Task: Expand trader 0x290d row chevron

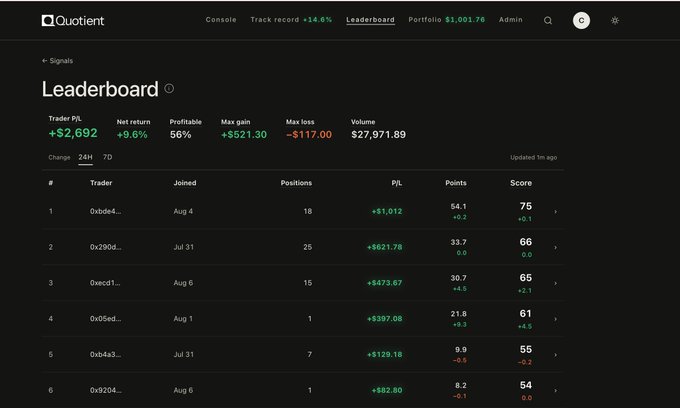Action: click(555, 248)
